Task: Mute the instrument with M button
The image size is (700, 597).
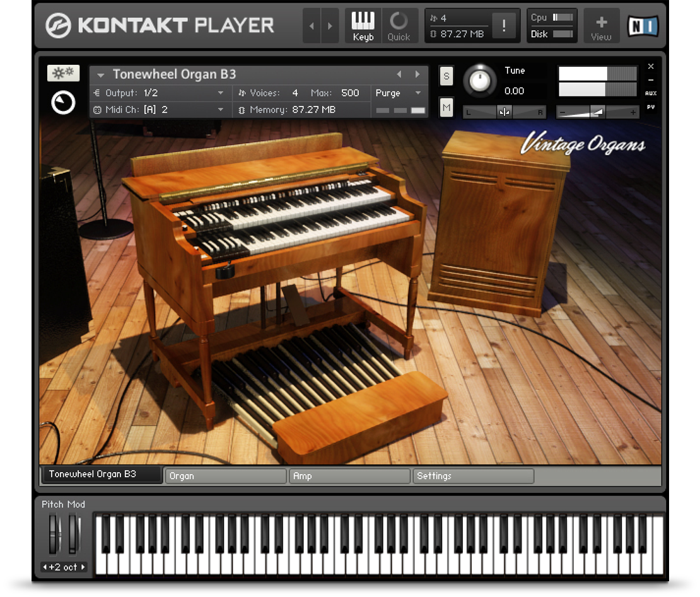Action: click(x=446, y=107)
